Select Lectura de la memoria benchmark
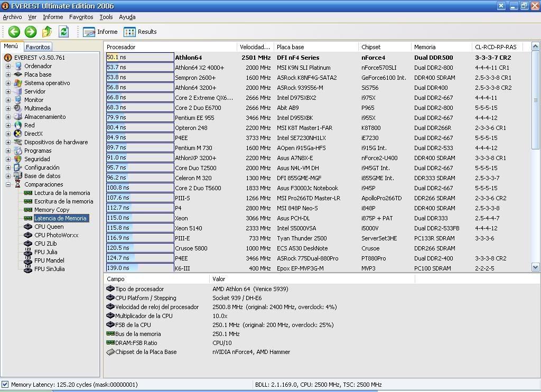The width and height of the screenshot is (541, 392). click(x=62, y=193)
